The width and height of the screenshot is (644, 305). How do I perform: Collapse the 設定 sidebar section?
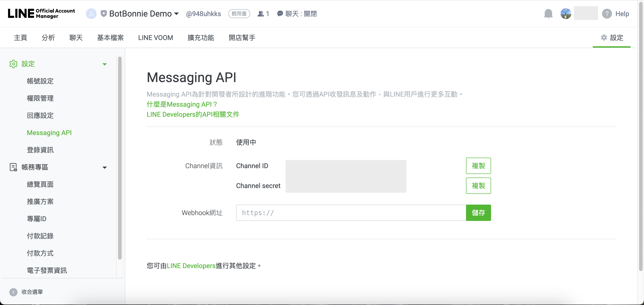pos(104,64)
